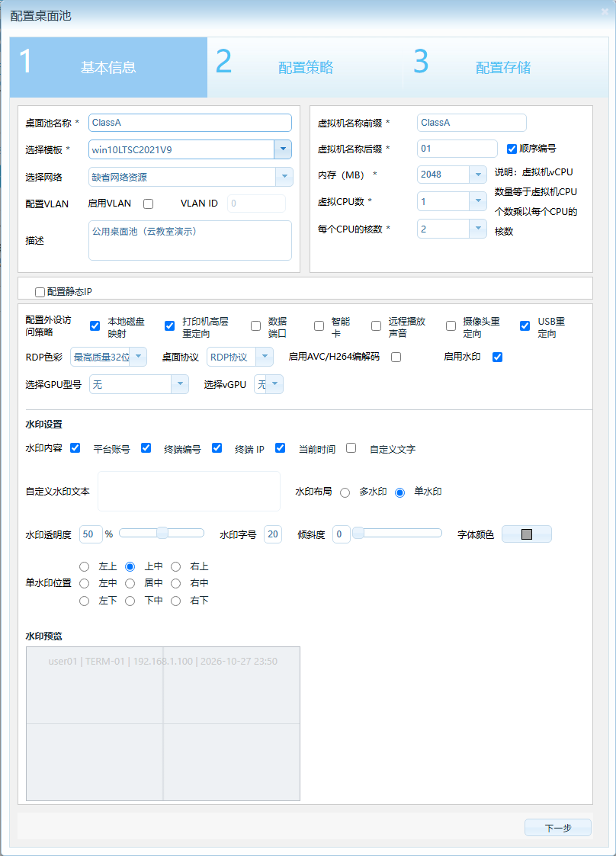The width and height of the screenshot is (616, 856).
Task: Open the 选择GPU型号 dropdown
Action: [x=180, y=384]
